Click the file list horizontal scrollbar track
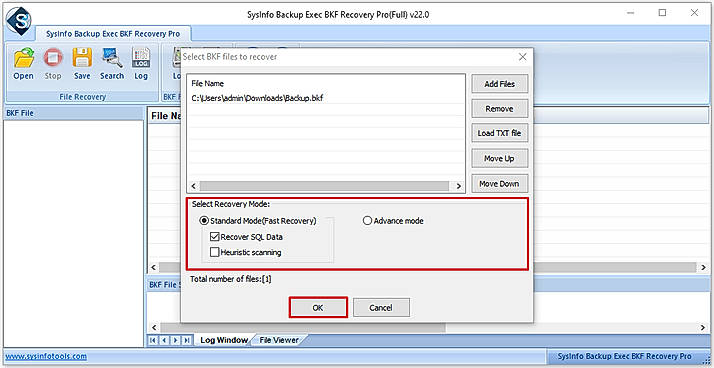The height and width of the screenshot is (368, 714). 324,186
